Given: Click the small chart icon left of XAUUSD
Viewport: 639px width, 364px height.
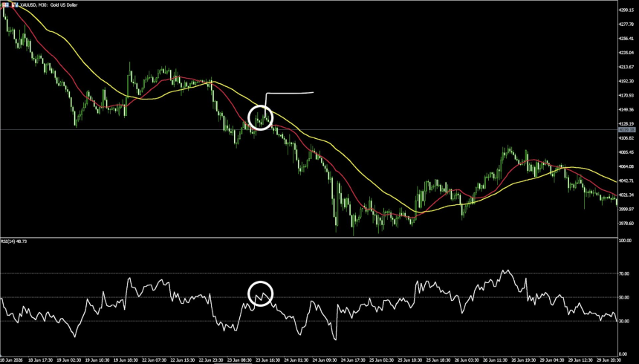Looking at the screenshot, I should point(15,5).
